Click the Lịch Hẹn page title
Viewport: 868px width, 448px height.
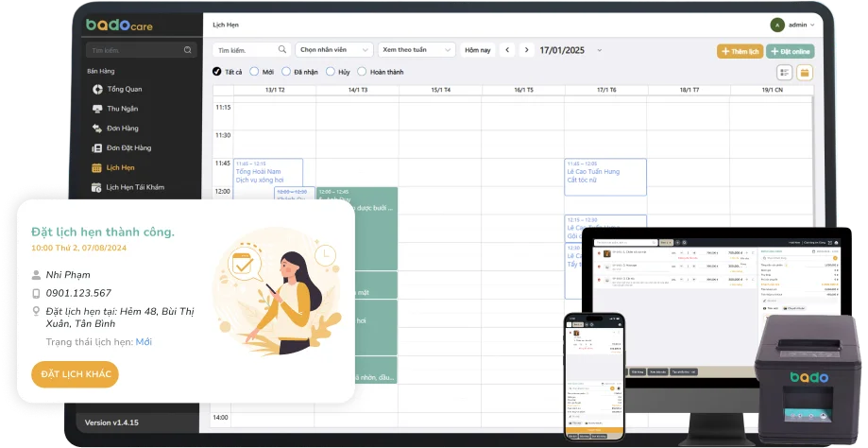point(226,25)
